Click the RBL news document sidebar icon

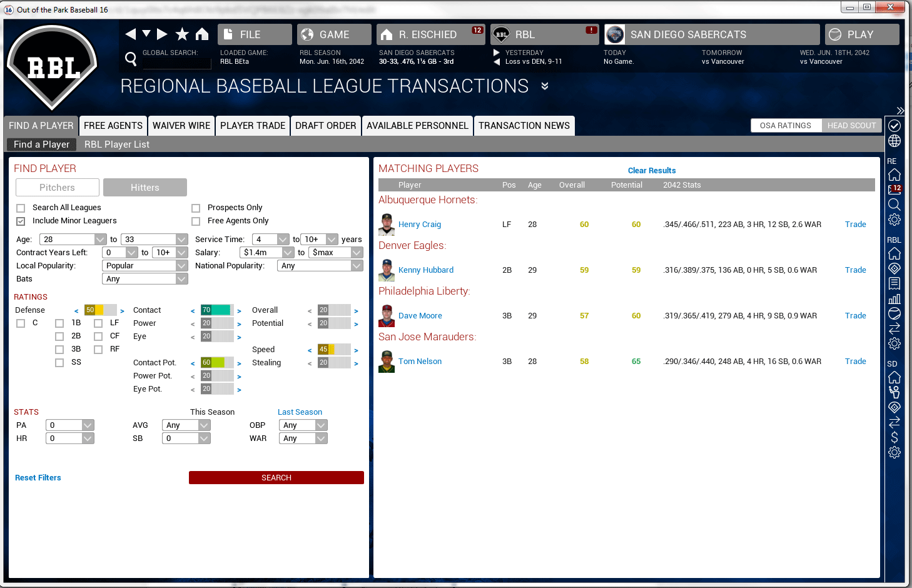coord(894,283)
